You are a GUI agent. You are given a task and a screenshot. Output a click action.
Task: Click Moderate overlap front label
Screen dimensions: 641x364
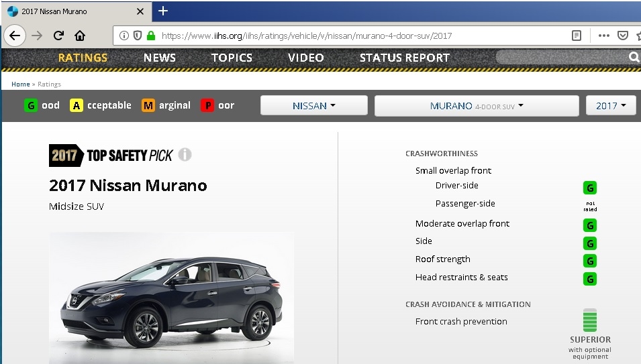462,224
